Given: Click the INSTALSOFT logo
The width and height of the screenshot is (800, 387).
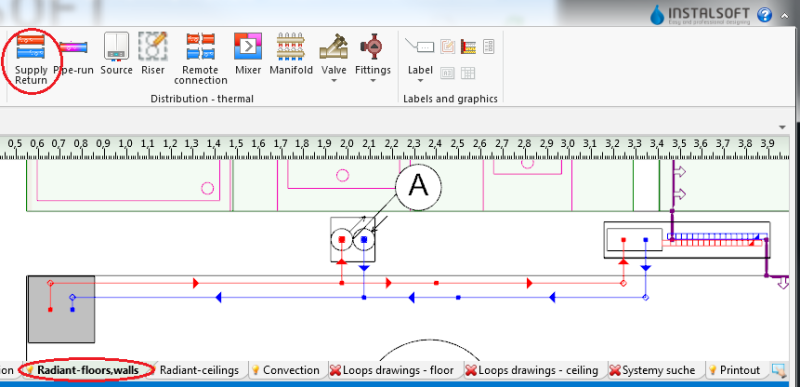Looking at the screenshot, I should click(700, 15).
